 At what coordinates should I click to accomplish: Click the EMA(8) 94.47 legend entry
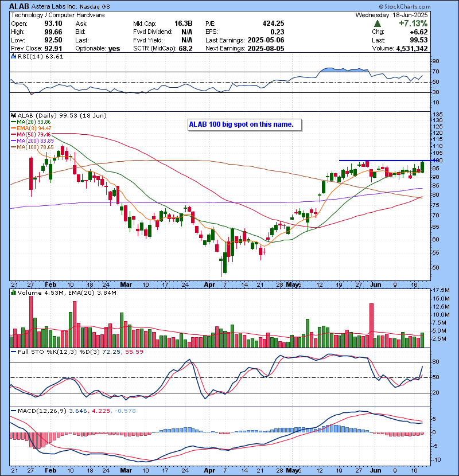click(32, 128)
